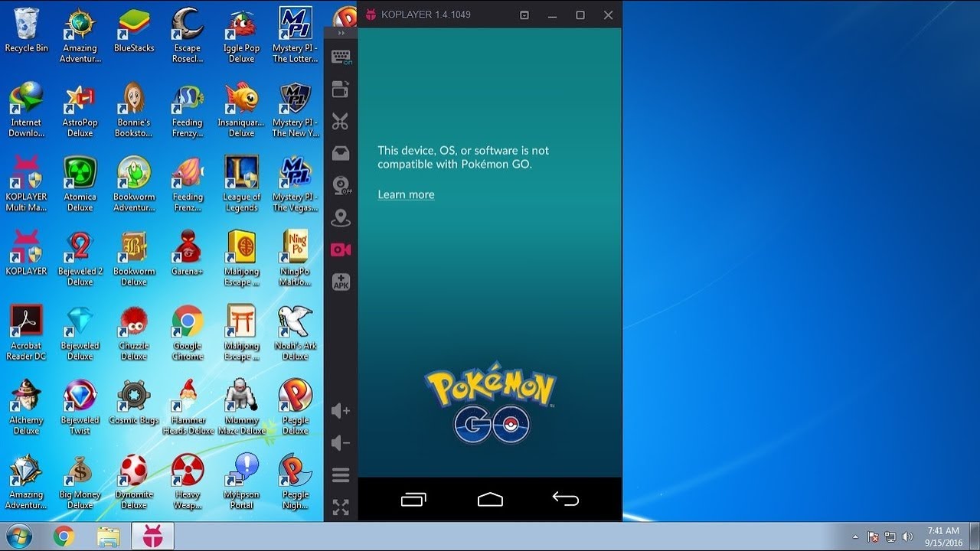Select the Bookworm Adventur... shortcut
This screenshot has height=551, width=980.
(134, 184)
